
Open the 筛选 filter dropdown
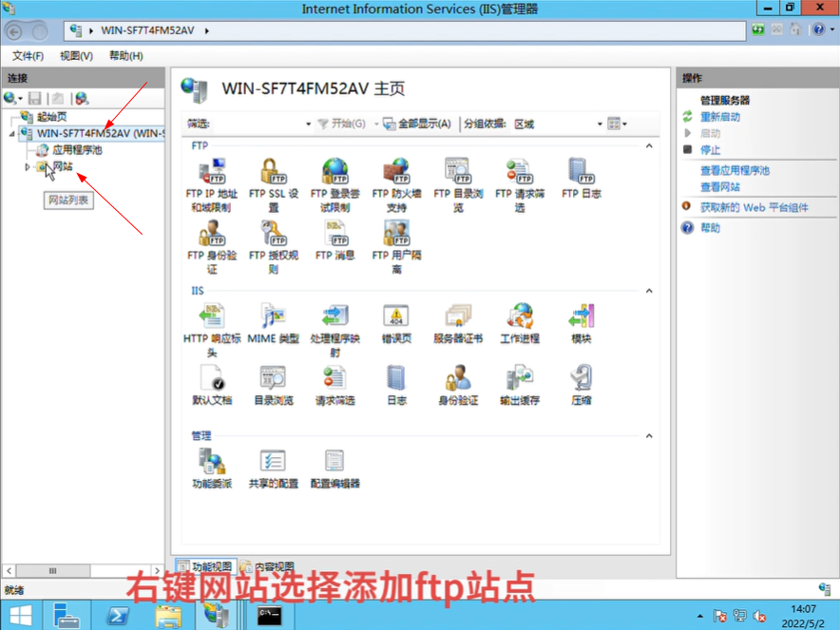[308, 124]
